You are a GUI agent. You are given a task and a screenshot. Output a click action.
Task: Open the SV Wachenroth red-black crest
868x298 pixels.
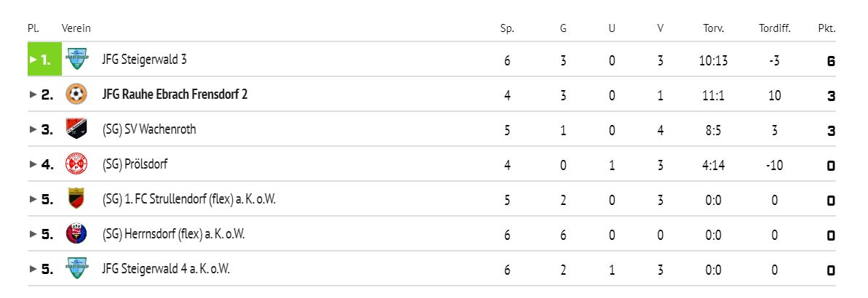point(76,129)
